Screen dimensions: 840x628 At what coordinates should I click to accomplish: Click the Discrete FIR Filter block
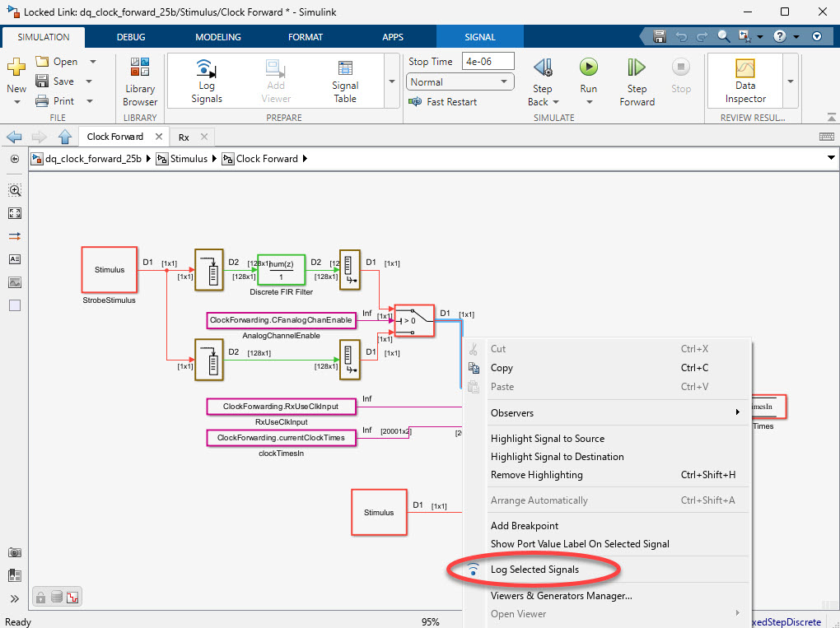coord(281,269)
